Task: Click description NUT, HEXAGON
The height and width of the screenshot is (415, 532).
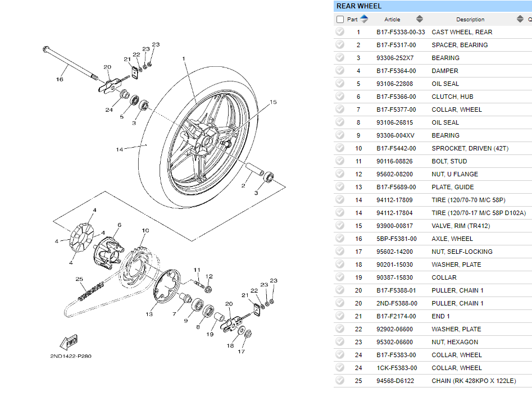Action: pyautogui.click(x=455, y=342)
